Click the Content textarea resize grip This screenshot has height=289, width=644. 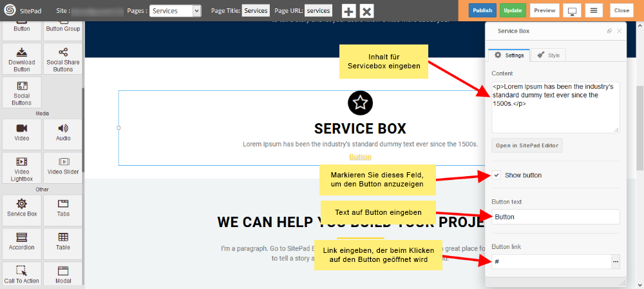click(x=616, y=130)
